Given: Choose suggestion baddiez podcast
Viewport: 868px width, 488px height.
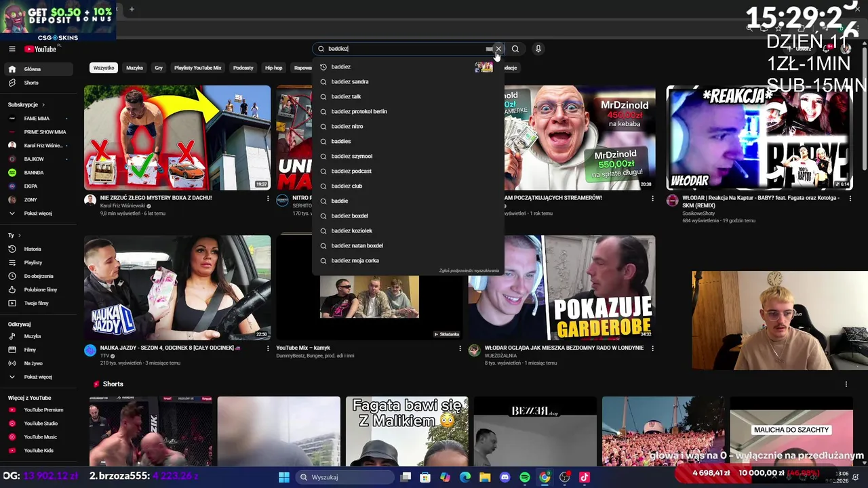Looking at the screenshot, I should coord(408,171).
